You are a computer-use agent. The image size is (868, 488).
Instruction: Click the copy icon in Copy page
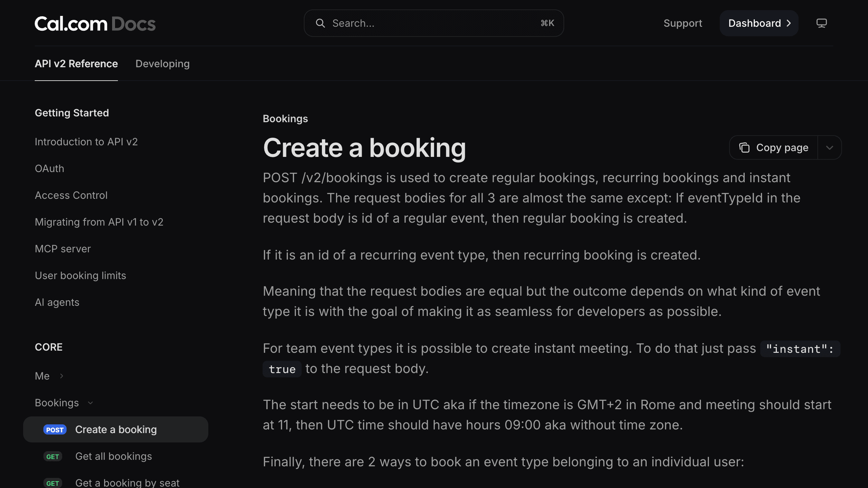point(744,147)
